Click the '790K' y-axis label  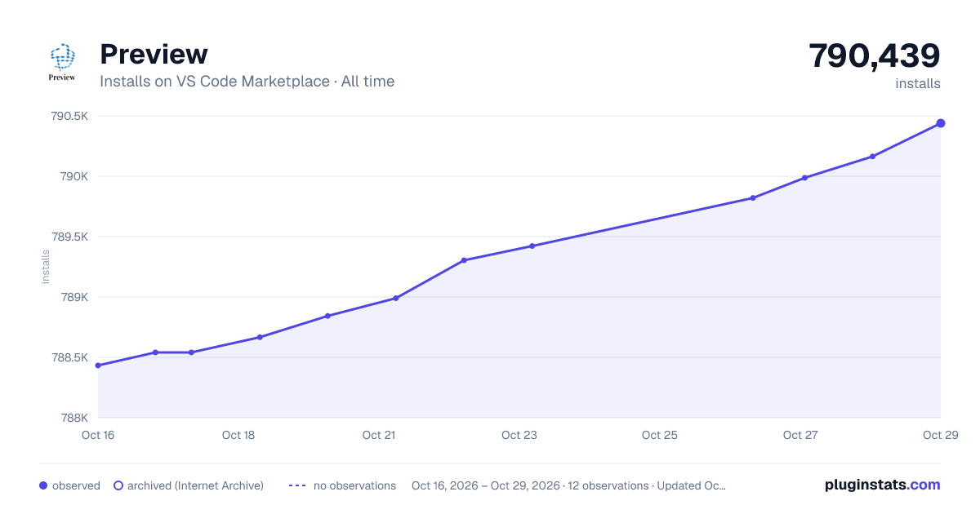tap(74, 176)
